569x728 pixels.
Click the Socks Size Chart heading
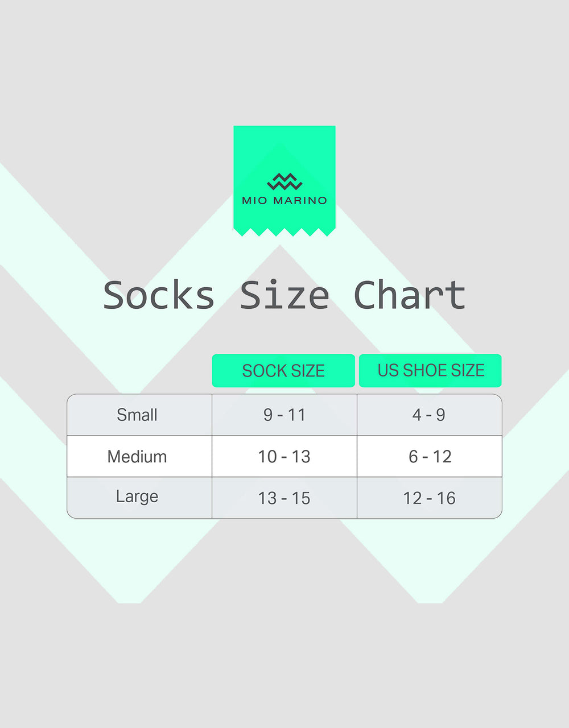pos(284,295)
